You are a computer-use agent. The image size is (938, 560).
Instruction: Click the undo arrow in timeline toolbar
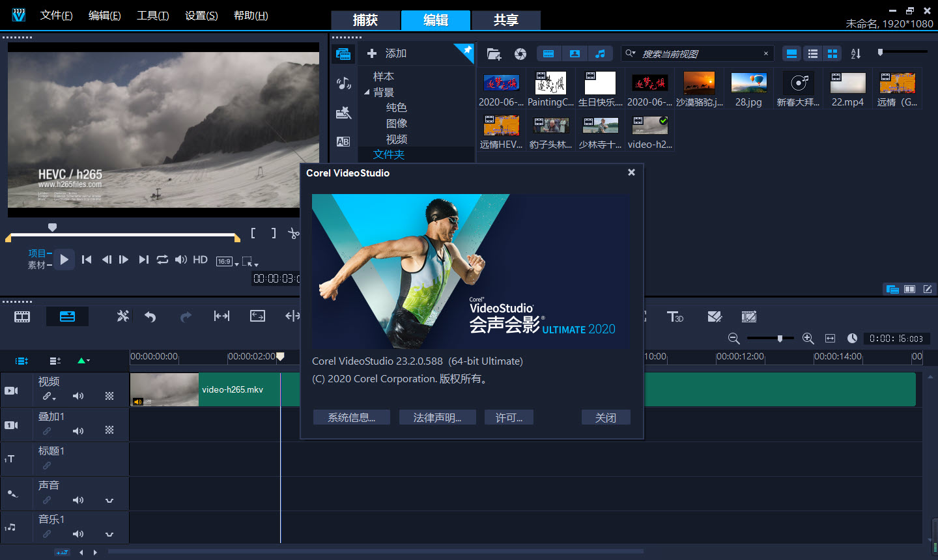[150, 317]
